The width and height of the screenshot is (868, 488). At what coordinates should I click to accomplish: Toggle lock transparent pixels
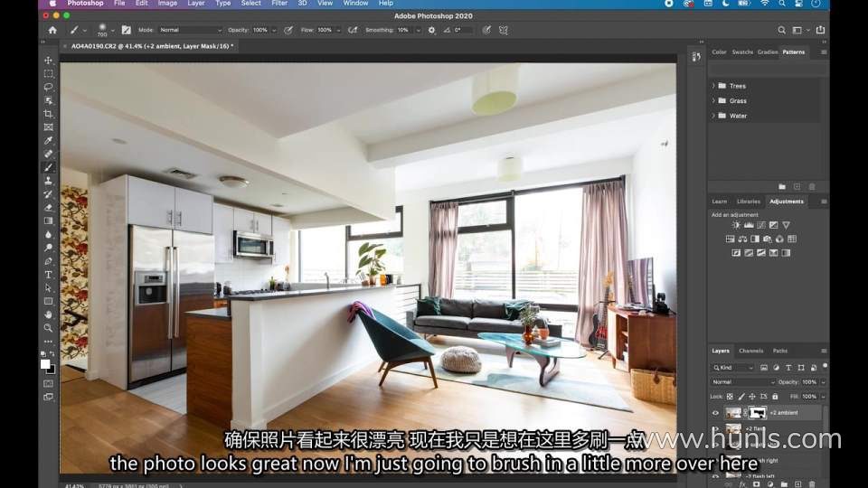click(x=730, y=397)
